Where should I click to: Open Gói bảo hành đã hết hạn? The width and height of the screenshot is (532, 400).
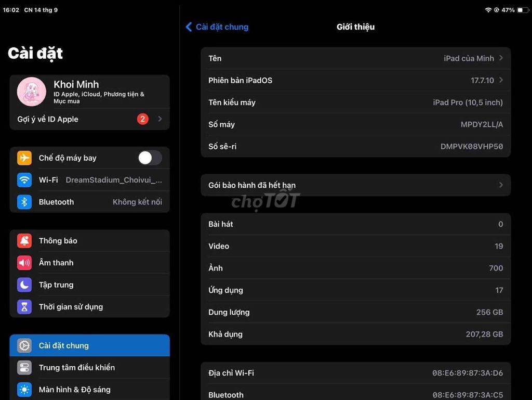pos(355,185)
